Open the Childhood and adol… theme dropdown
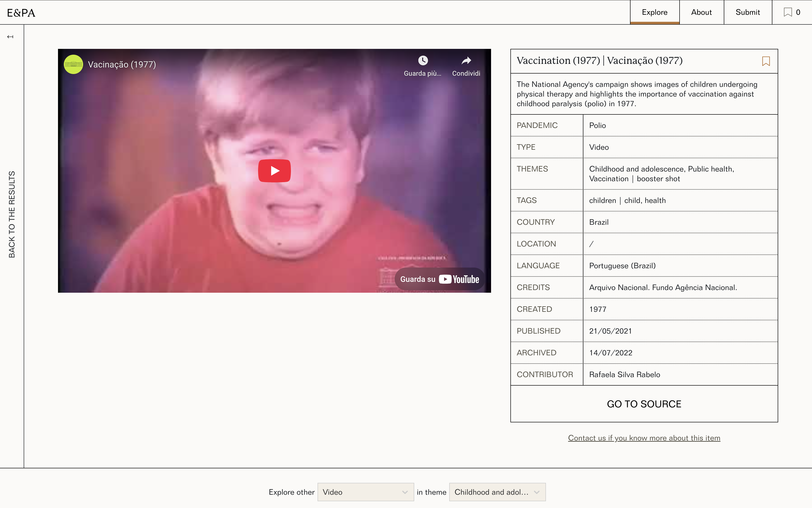Screen dimensions: 812x508 click(497, 492)
